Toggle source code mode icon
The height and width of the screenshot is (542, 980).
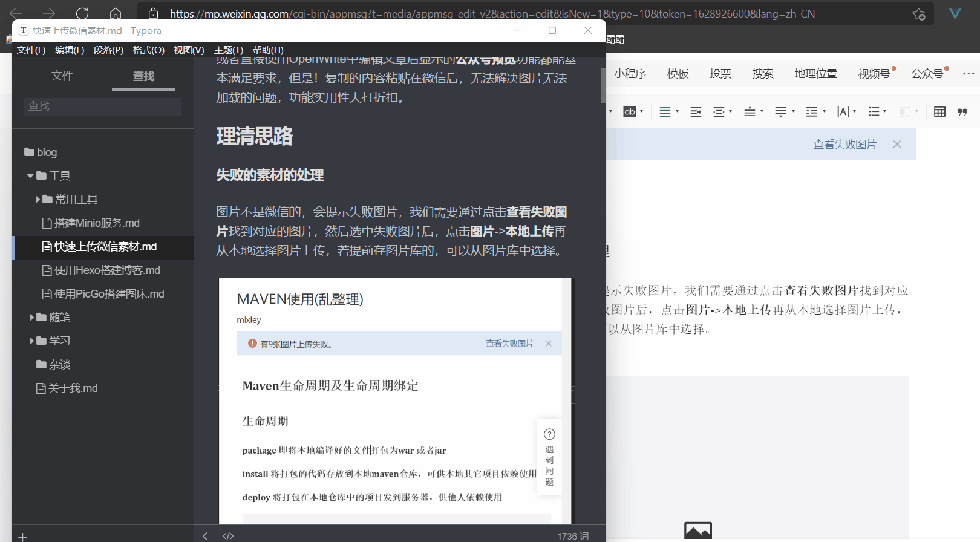228,536
